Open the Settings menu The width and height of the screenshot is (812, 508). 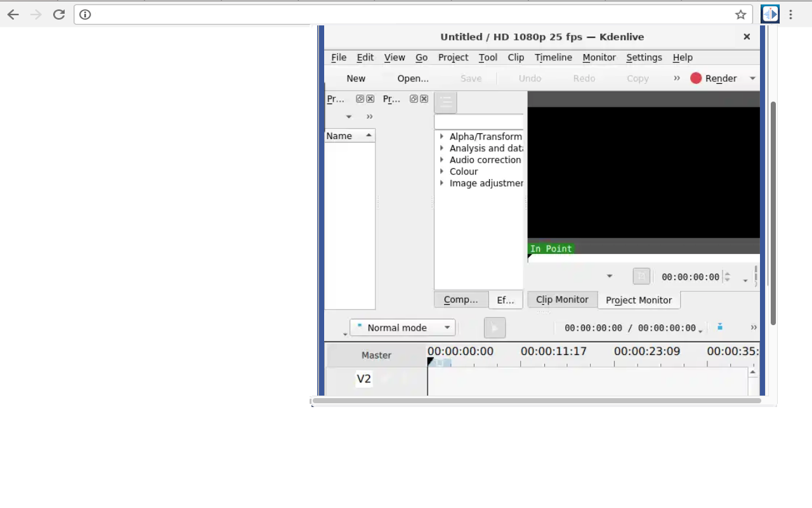(x=644, y=57)
